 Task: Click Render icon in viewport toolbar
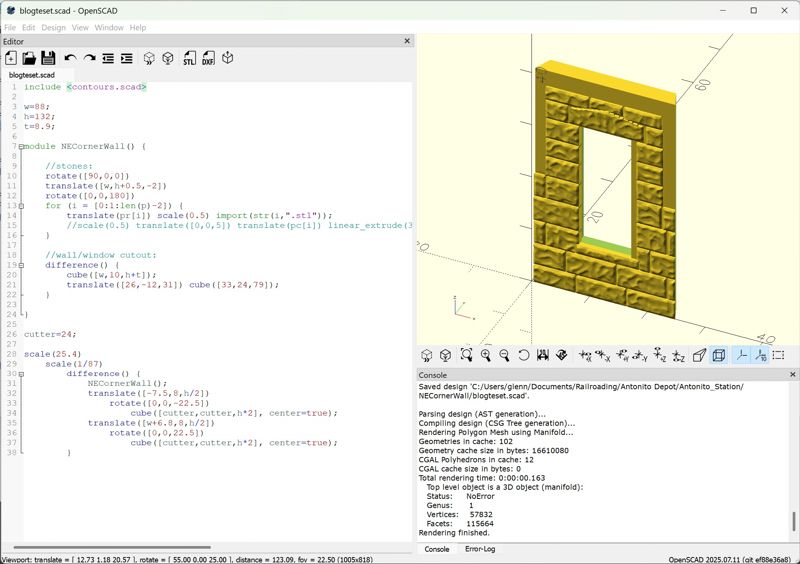click(x=445, y=355)
